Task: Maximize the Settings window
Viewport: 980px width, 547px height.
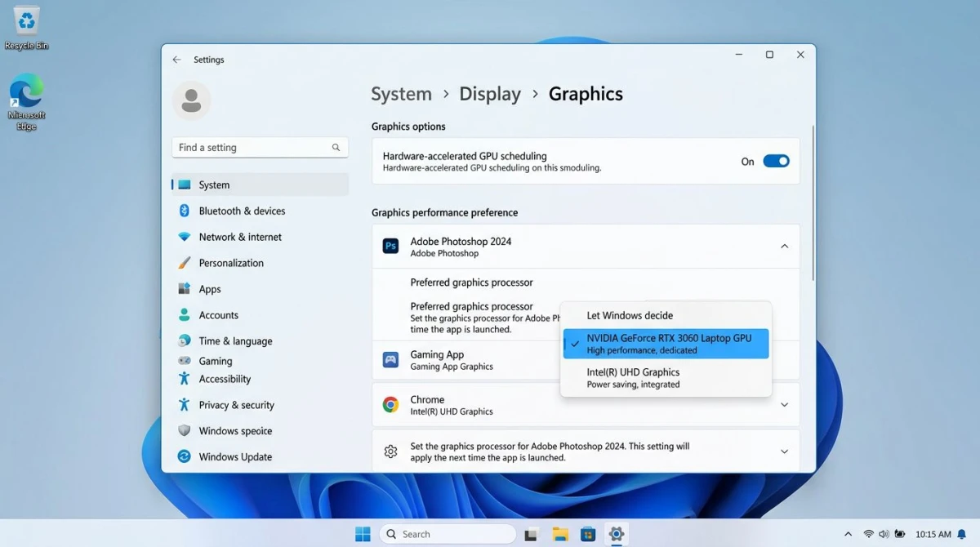Action: (769, 55)
